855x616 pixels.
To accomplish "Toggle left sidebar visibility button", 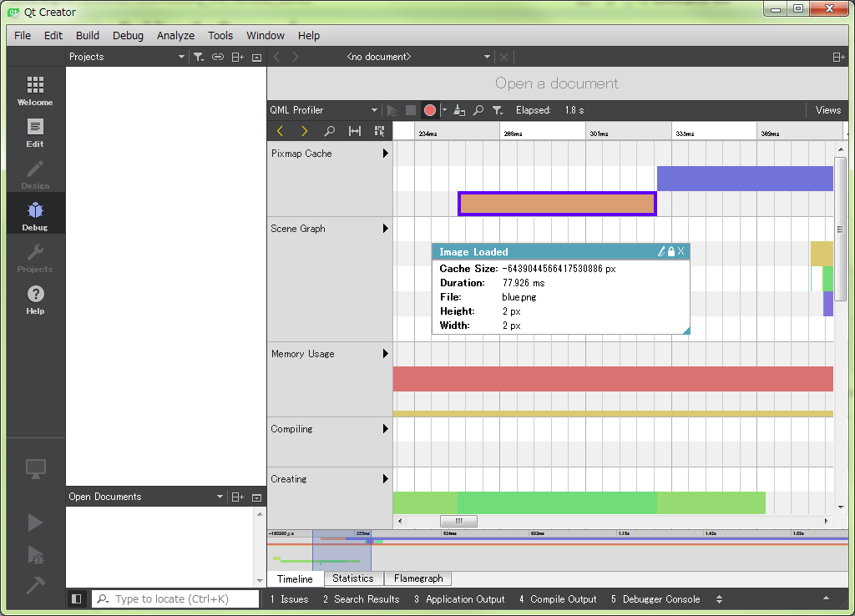I will [77, 599].
